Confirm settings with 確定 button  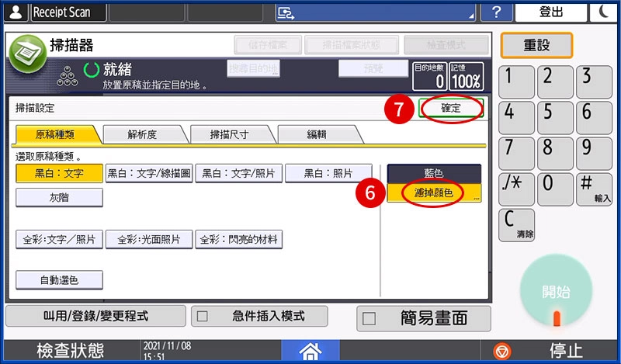pyautogui.click(x=451, y=109)
